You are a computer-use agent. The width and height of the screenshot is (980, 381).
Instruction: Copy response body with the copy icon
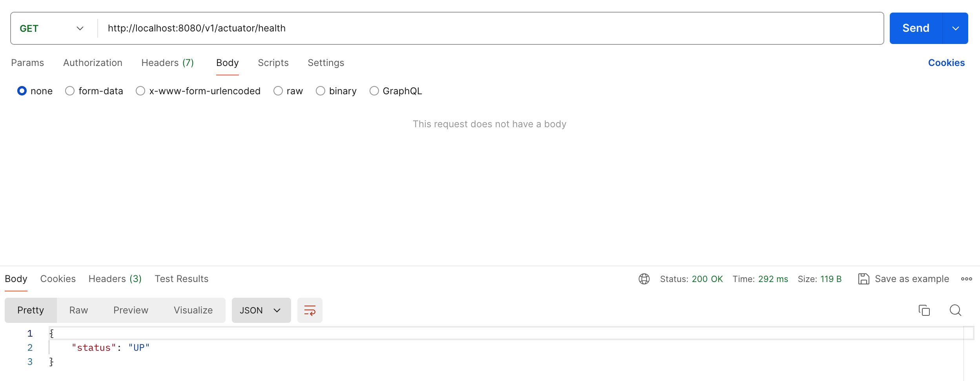[x=924, y=310]
